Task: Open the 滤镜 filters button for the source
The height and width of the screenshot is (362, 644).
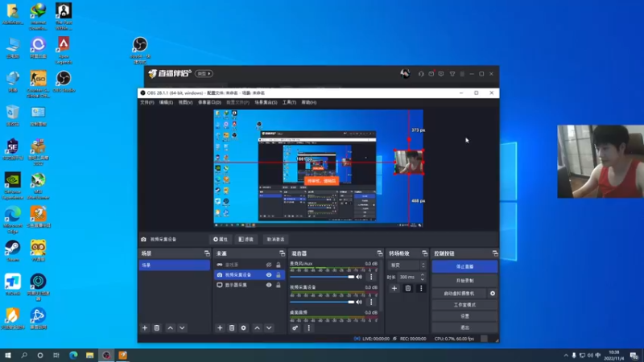Action: [x=246, y=239]
